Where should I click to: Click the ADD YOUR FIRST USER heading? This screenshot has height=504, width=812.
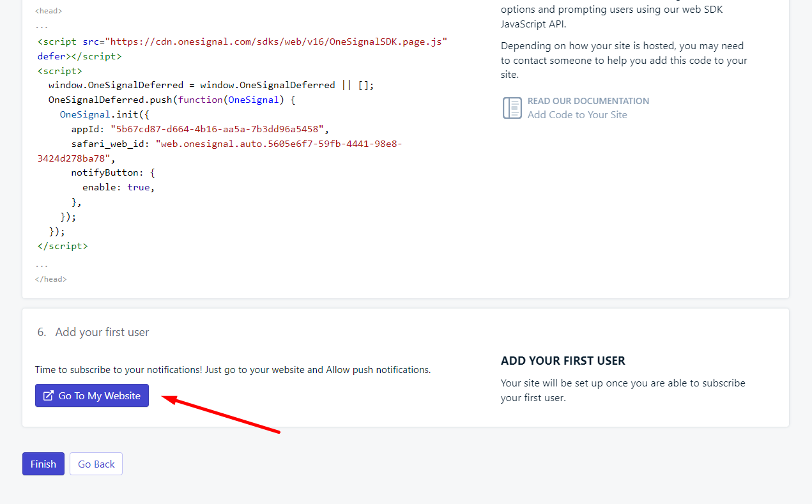pos(563,361)
